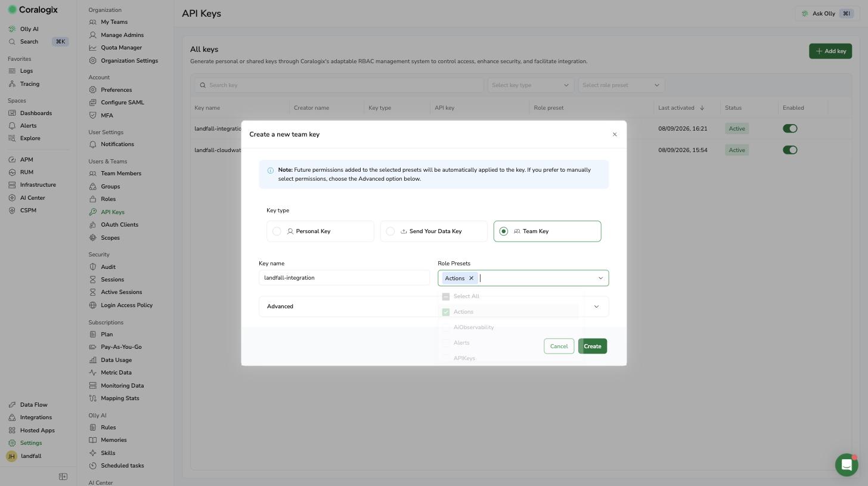Open Team Members page
868x486 pixels.
115,174
